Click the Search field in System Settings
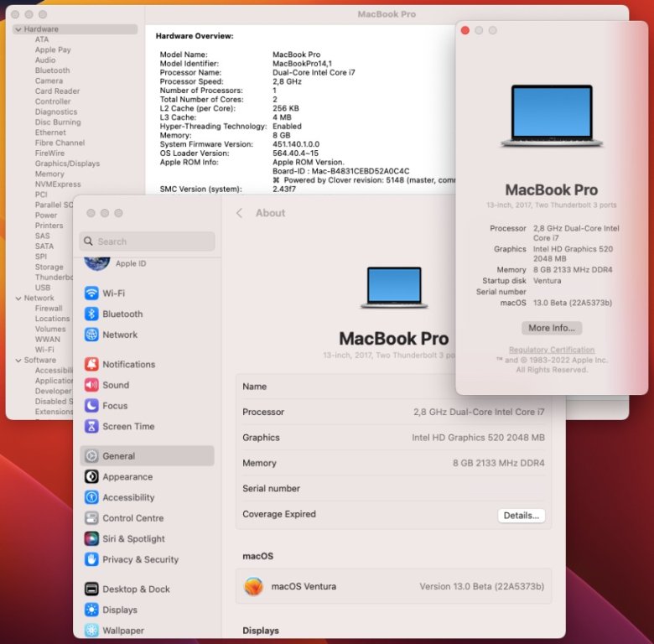 [x=148, y=241]
